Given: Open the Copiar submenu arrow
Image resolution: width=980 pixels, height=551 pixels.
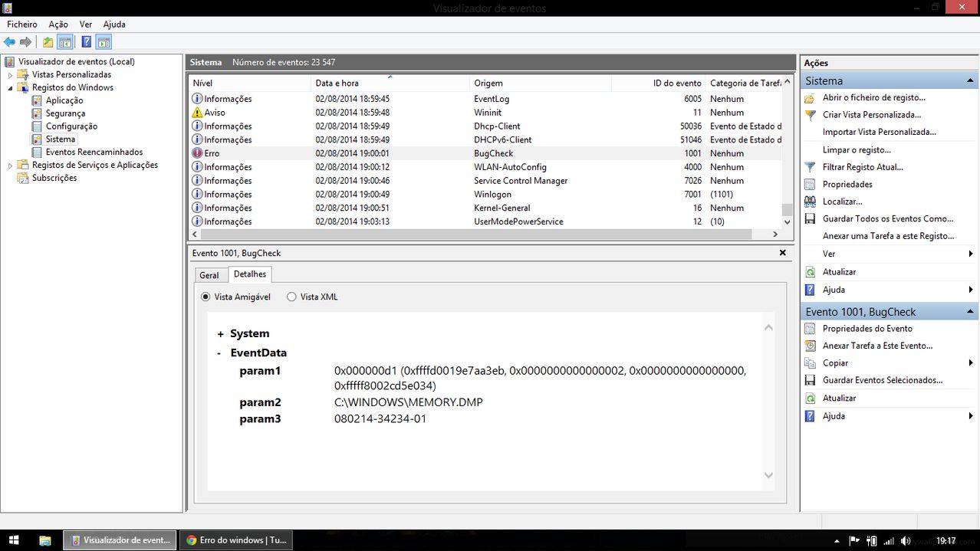Looking at the screenshot, I should tap(971, 363).
